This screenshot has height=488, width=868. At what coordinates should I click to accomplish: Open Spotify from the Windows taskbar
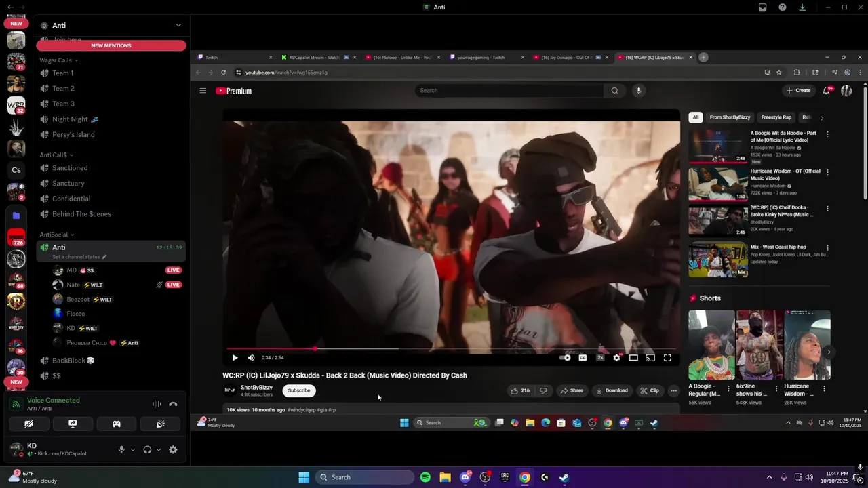pos(425,477)
